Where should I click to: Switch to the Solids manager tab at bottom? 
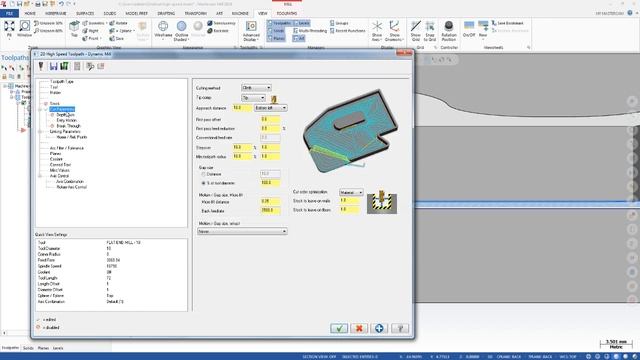pyautogui.click(x=28, y=348)
